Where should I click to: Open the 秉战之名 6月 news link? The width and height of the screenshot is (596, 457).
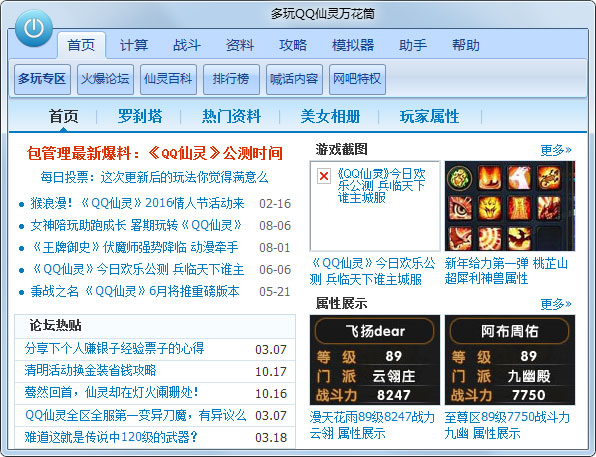(135, 292)
